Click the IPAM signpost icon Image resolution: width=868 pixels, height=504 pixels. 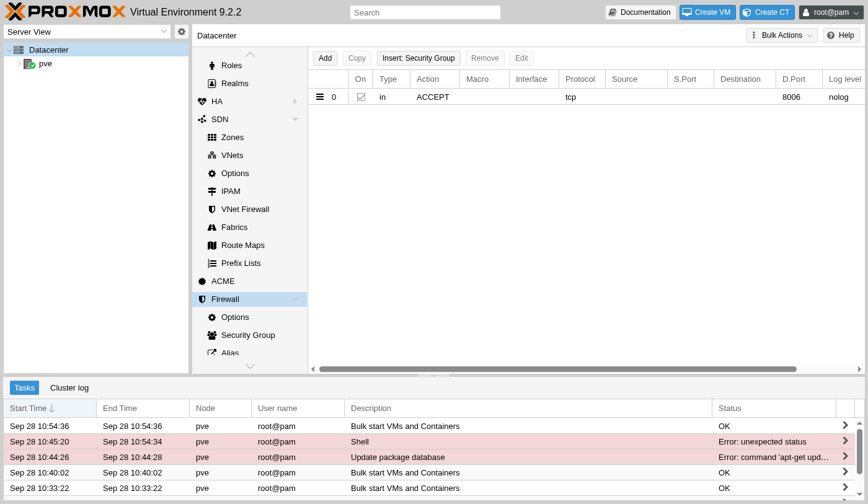[x=212, y=192]
